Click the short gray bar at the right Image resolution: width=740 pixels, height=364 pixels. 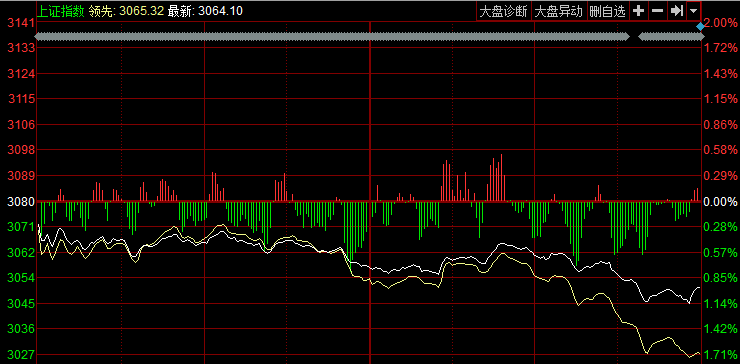[x=671, y=37]
